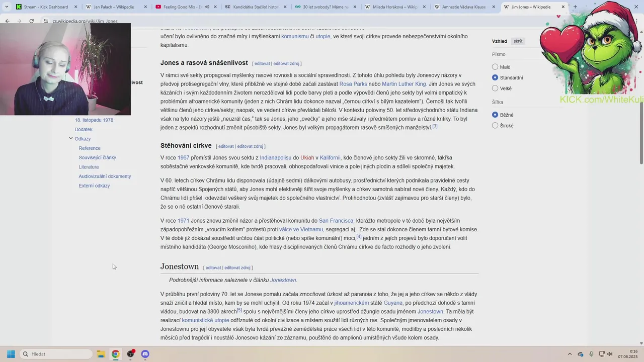This screenshot has width=644, height=362.
Task: Go to Související články in contents
Action: (x=97, y=157)
